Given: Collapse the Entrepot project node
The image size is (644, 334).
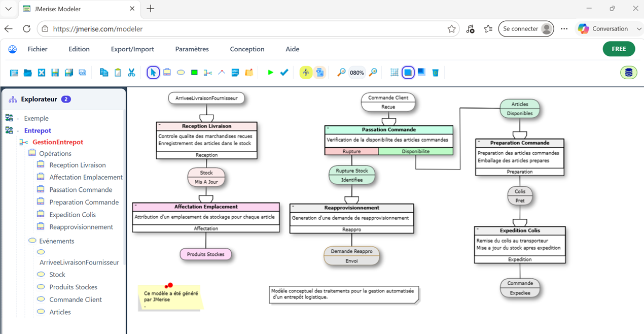Looking at the screenshot, I should click(x=17, y=130).
